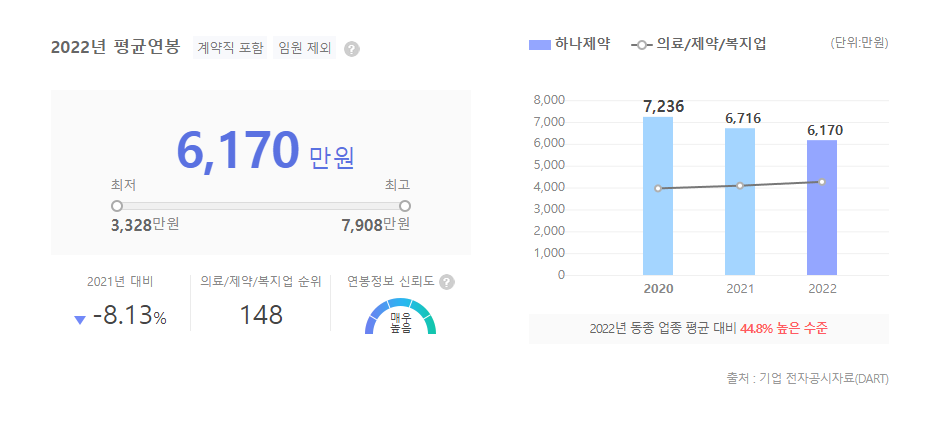
Task: Click the 2021년 대비 label
Action: click(120, 281)
